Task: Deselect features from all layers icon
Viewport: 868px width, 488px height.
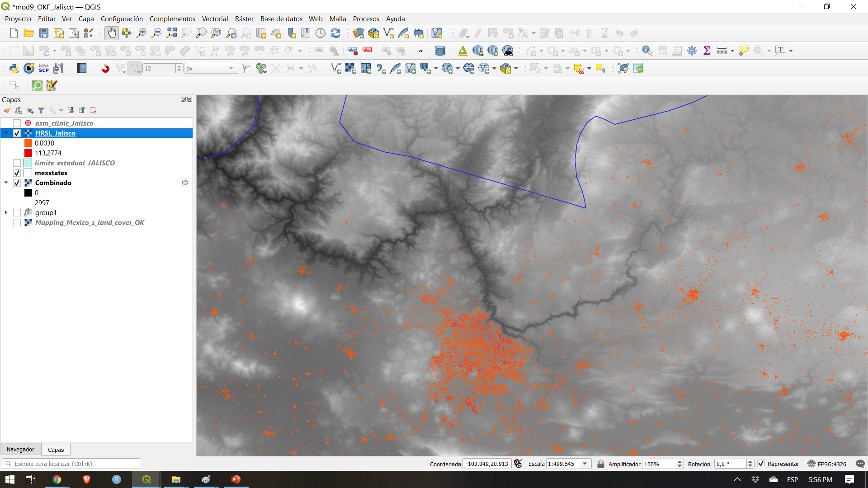Action: point(579,68)
